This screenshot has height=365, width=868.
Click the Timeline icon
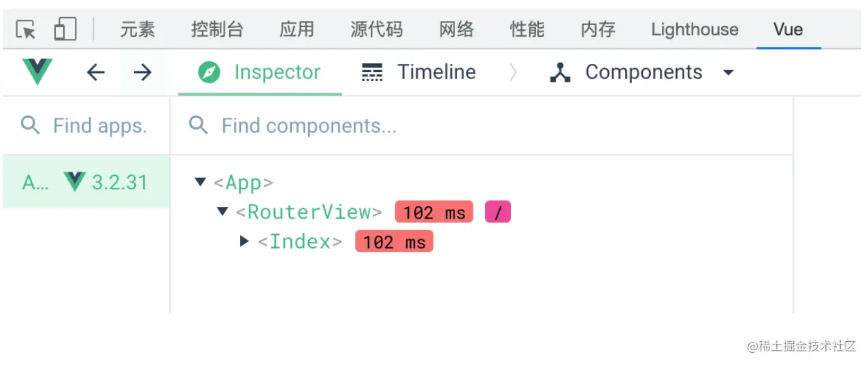point(372,72)
